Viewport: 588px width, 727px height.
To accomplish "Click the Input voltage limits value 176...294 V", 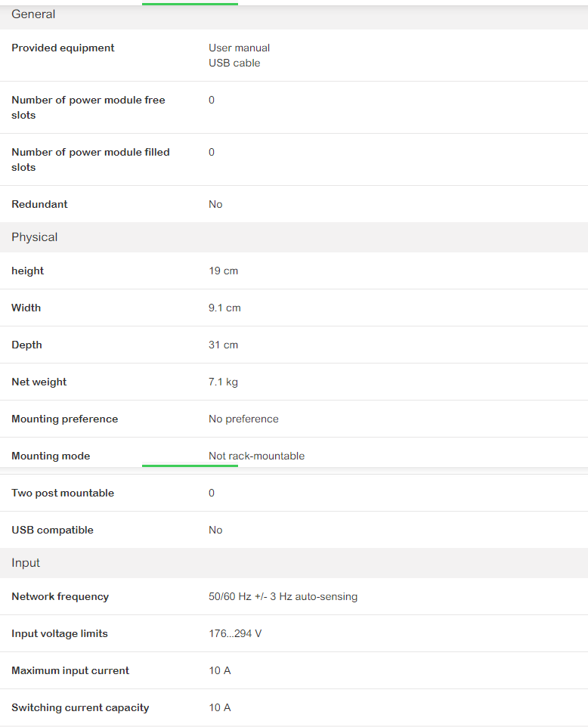I will pos(235,633).
